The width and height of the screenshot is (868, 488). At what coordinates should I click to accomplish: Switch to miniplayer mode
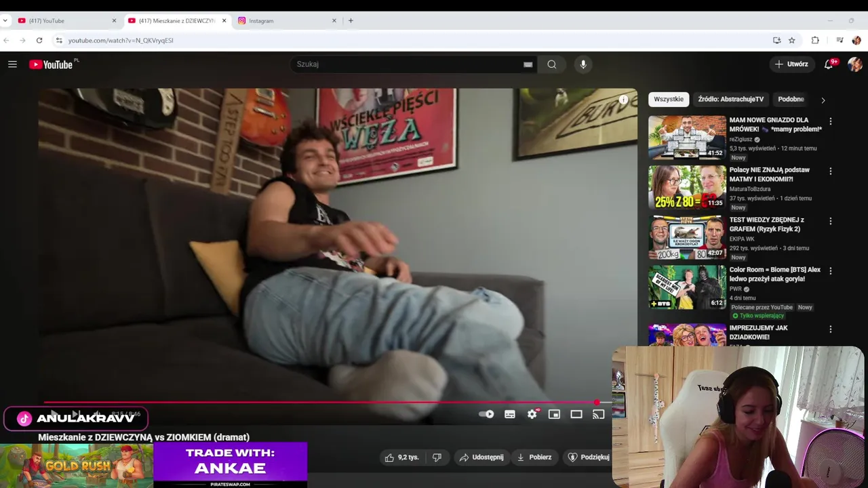(x=554, y=414)
